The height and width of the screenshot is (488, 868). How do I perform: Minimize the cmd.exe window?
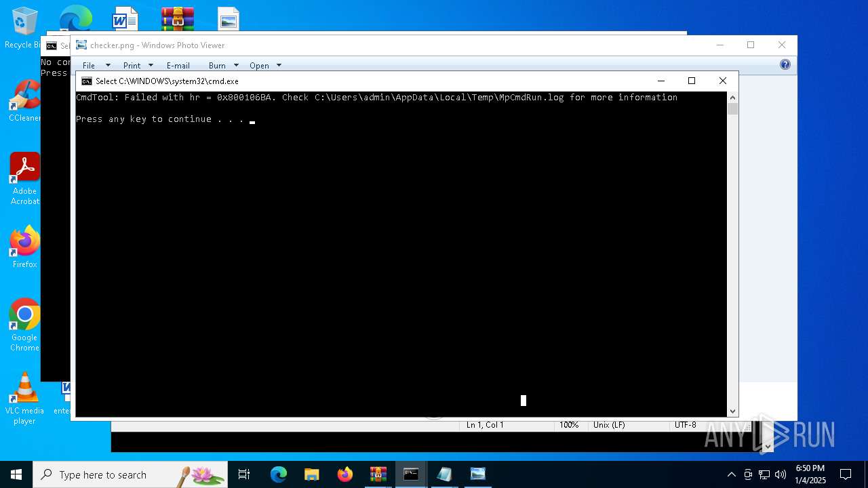pos(661,81)
